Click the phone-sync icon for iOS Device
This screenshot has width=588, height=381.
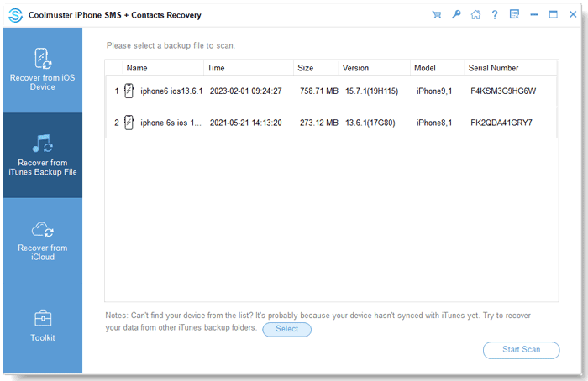click(x=43, y=59)
